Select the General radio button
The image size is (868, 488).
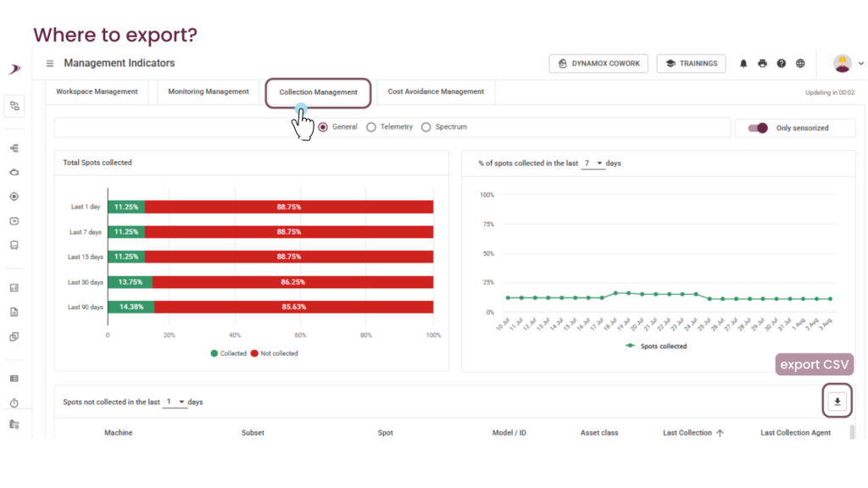coord(323,127)
